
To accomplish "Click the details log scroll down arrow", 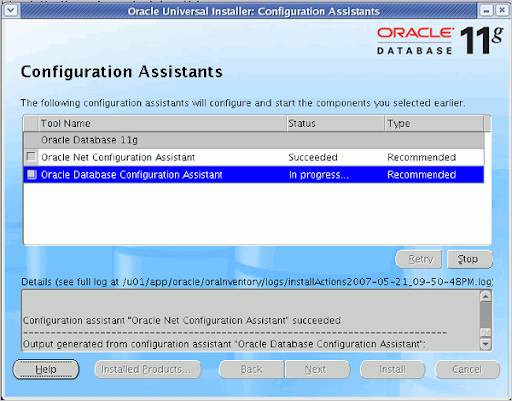I will point(485,343).
